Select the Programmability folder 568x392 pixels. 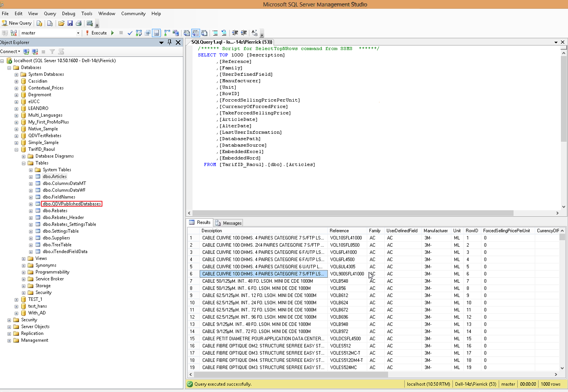click(52, 272)
